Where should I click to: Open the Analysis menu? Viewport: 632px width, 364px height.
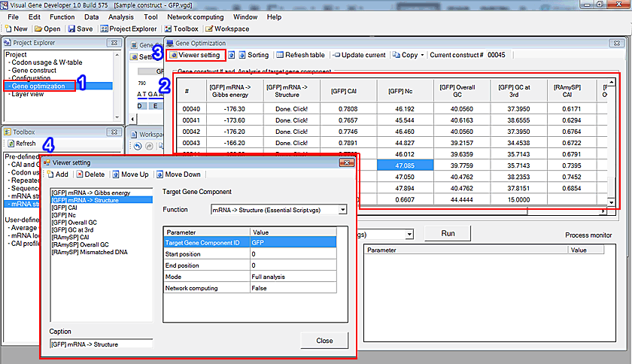[120, 17]
